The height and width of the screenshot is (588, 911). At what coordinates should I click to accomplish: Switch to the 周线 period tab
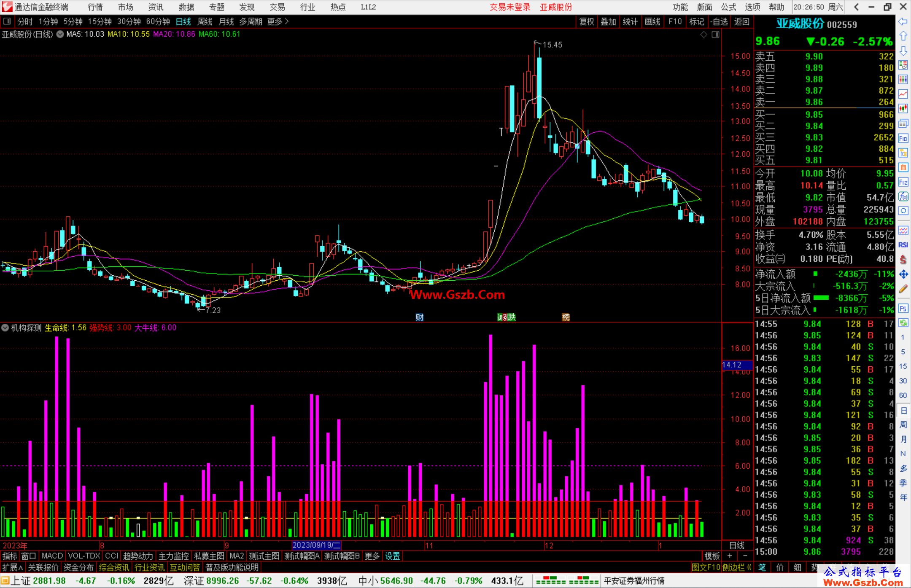point(205,21)
